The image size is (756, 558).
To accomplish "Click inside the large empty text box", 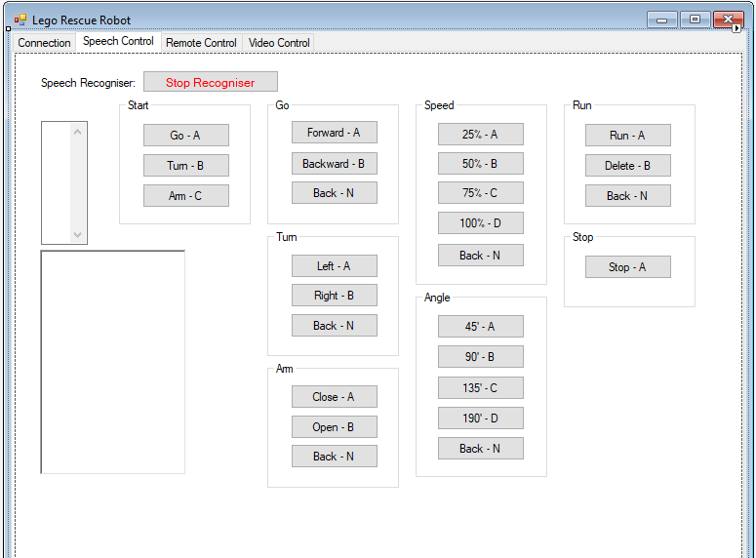I will pos(112,362).
